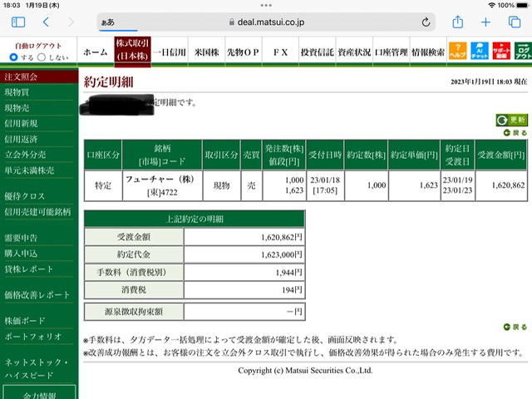Select 優待クロス in the sidebar
This screenshot has height=399, width=532.
[x=24, y=196]
